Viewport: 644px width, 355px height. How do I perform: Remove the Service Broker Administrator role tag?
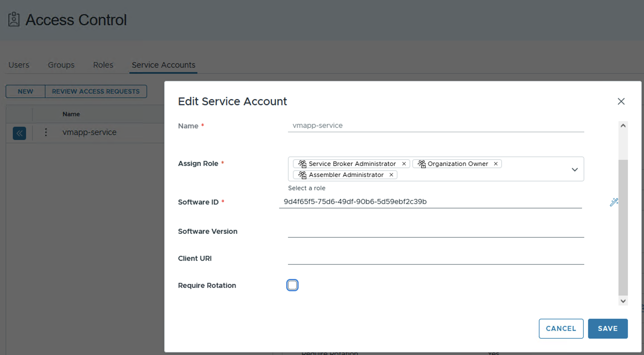tap(404, 164)
